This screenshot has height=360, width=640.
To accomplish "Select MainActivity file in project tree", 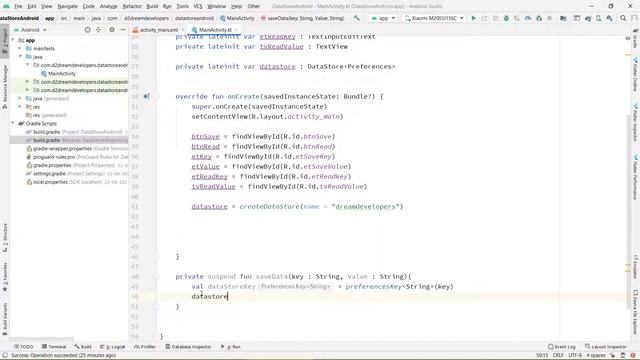I will click(x=58, y=73).
